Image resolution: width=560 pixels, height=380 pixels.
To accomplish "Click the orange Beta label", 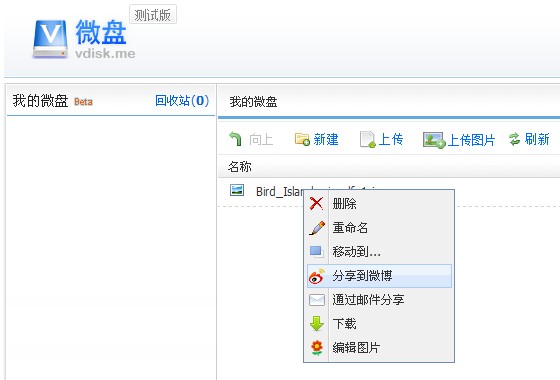I will click(83, 102).
